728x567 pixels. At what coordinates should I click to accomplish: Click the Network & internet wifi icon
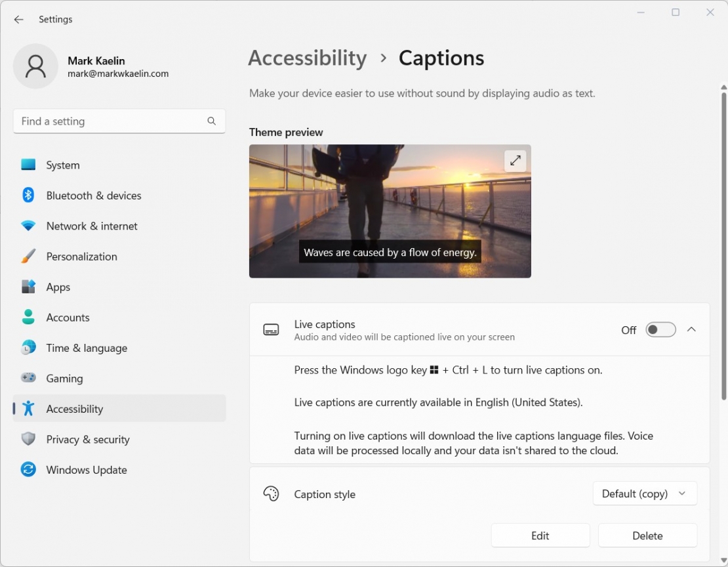click(29, 226)
